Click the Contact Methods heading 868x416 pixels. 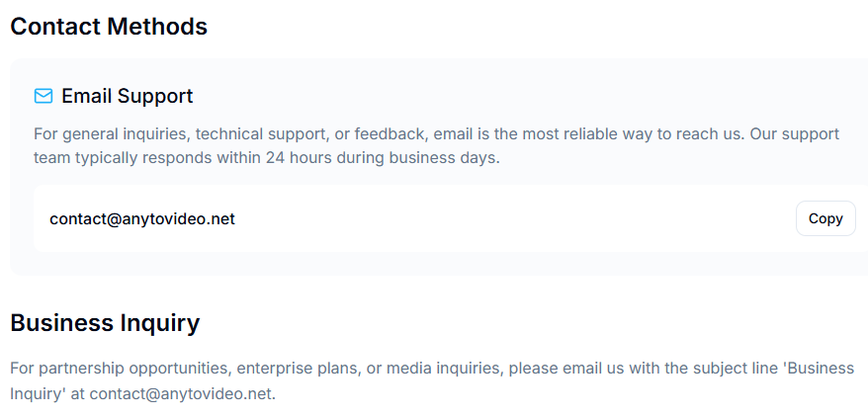coord(109,27)
